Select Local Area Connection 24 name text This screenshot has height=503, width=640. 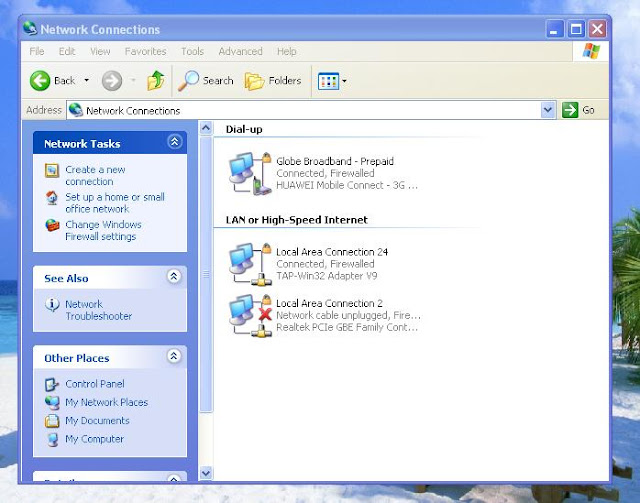point(332,252)
